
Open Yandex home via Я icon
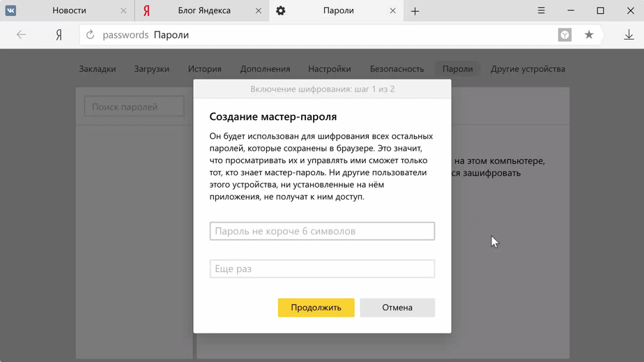59,35
